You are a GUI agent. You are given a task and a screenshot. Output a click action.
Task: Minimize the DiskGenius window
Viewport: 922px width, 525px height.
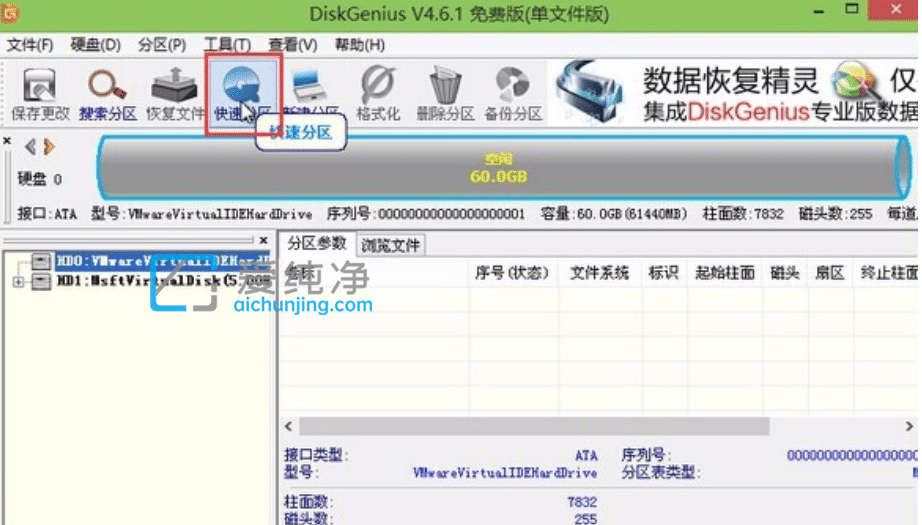coord(819,11)
